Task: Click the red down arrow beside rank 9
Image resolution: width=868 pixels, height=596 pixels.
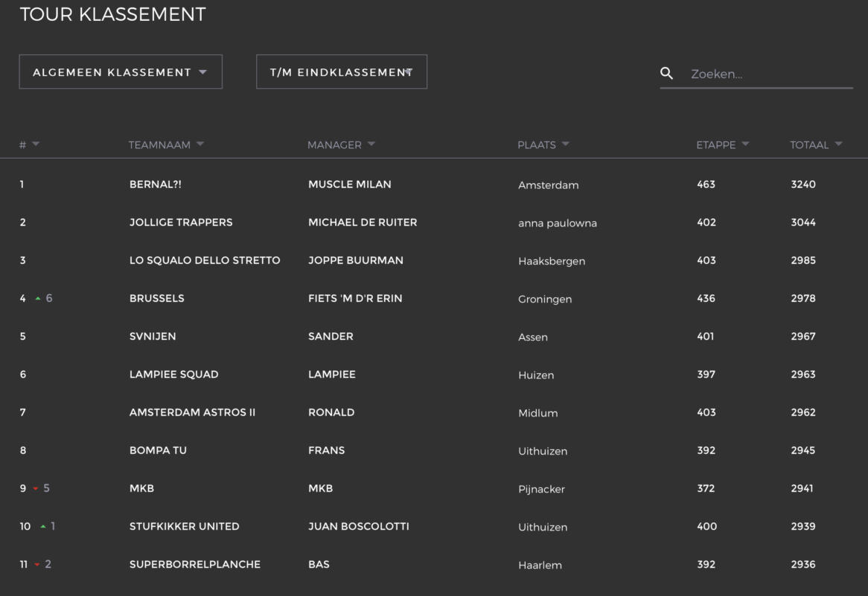Action: point(36,489)
